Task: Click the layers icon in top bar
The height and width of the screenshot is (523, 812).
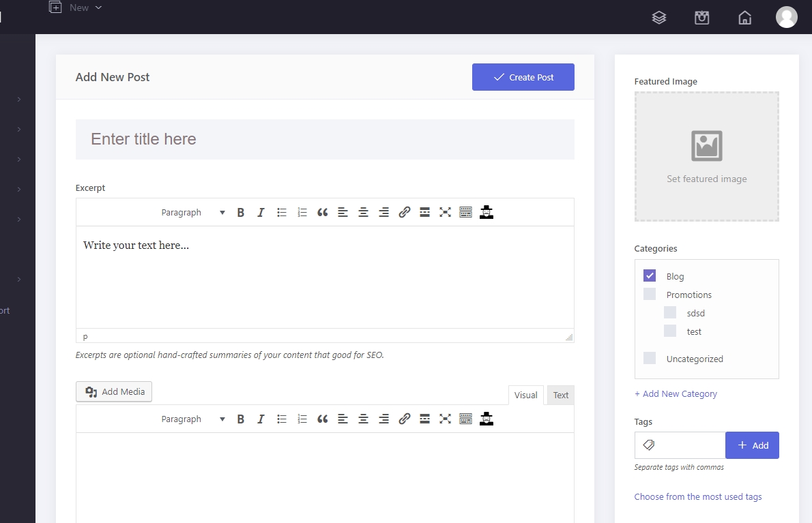Action: point(658,18)
